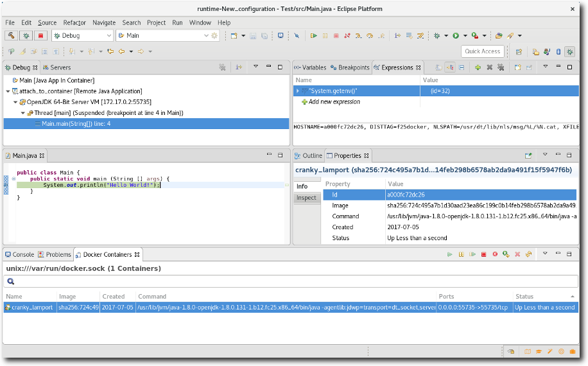
Task: Click Add new expression link
Action: click(334, 102)
